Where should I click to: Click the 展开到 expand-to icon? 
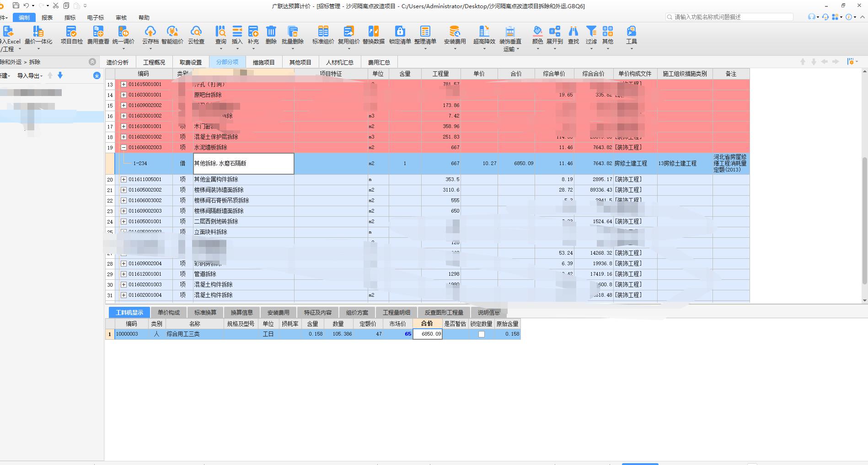(x=555, y=32)
